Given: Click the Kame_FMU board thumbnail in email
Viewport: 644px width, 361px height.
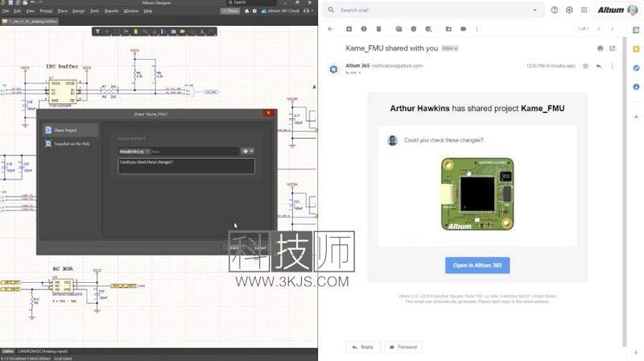Looking at the screenshot, I should [x=477, y=193].
